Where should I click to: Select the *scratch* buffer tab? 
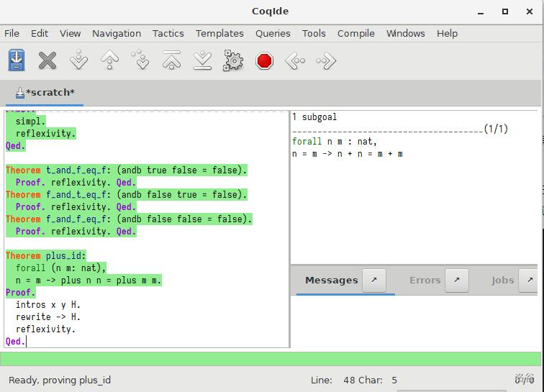point(45,93)
